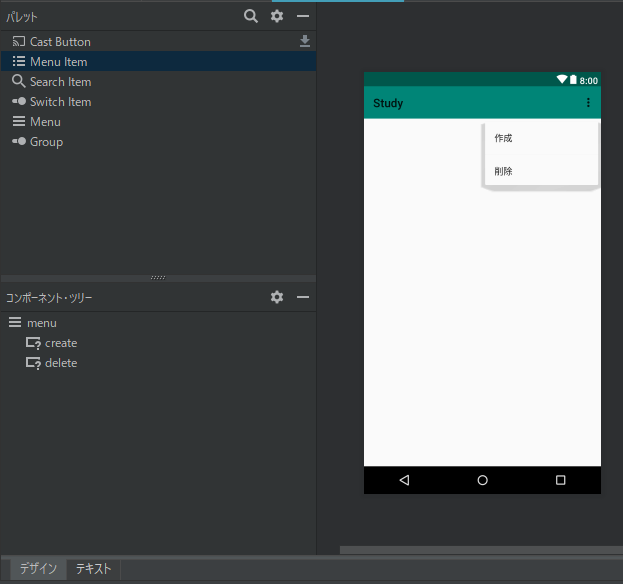The width and height of the screenshot is (623, 584).
Task: Open the palette settings gear
Action: [277, 16]
